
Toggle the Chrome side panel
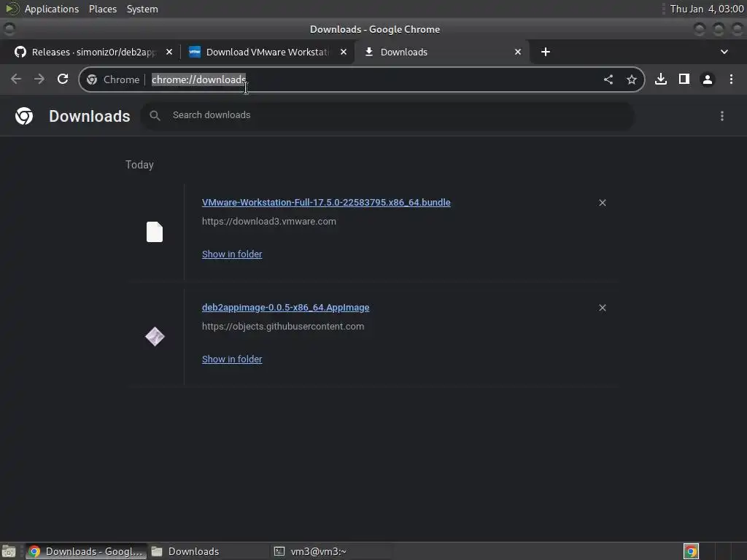click(684, 79)
